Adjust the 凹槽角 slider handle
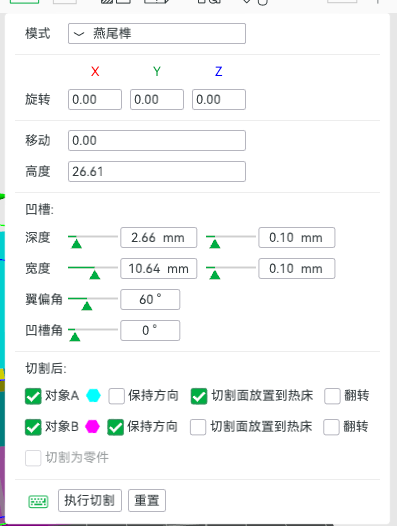 click(75, 336)
